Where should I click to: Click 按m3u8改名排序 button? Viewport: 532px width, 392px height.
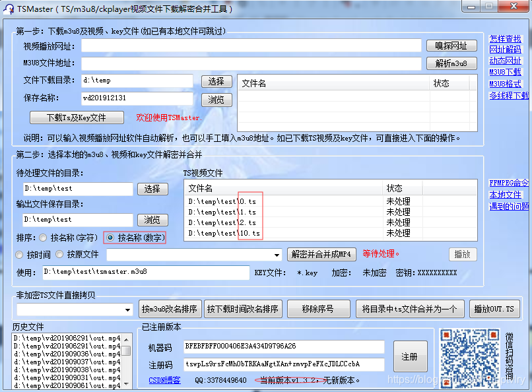(x=170, y=309)
